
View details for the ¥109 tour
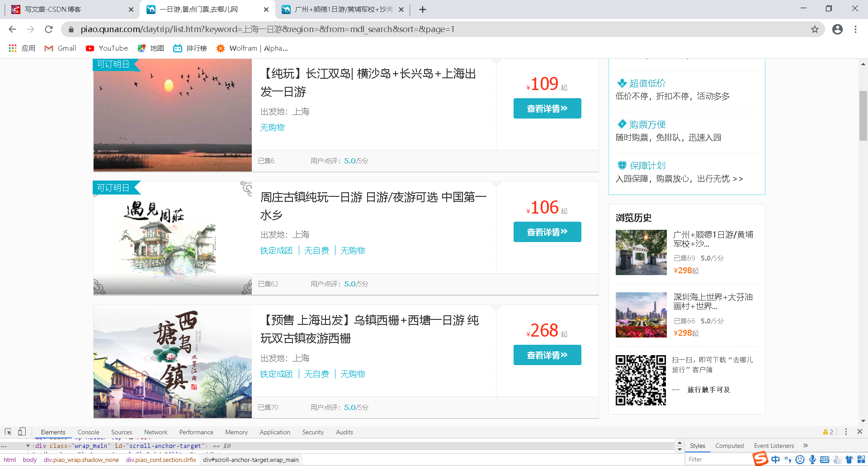[547, 109]
